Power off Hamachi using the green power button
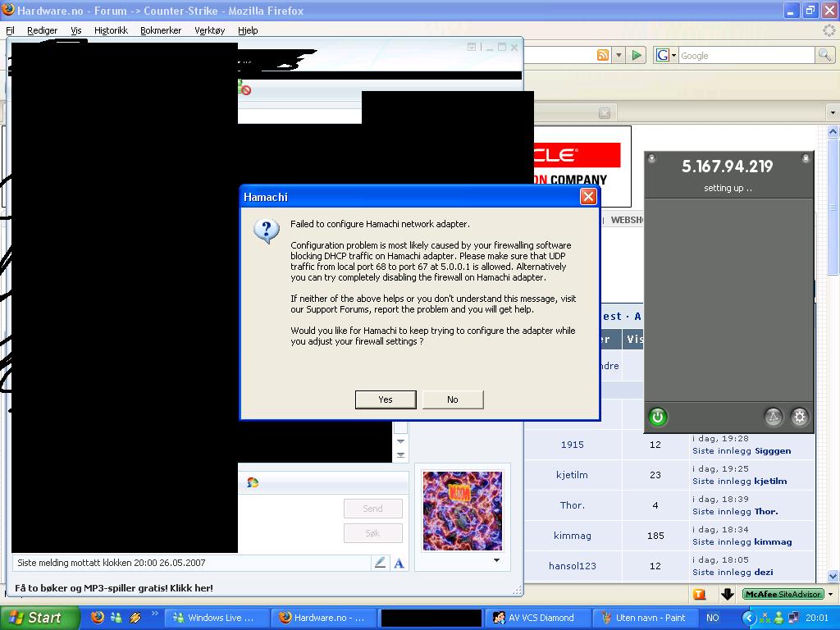 (658, 417)
